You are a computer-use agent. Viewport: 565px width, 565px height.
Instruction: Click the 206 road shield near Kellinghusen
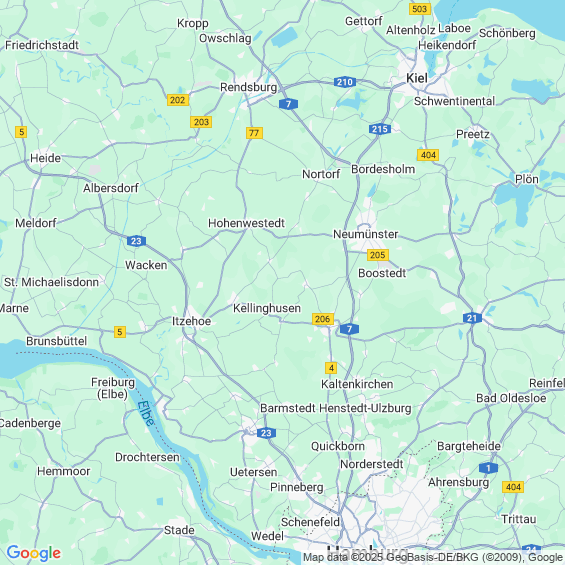322,319
